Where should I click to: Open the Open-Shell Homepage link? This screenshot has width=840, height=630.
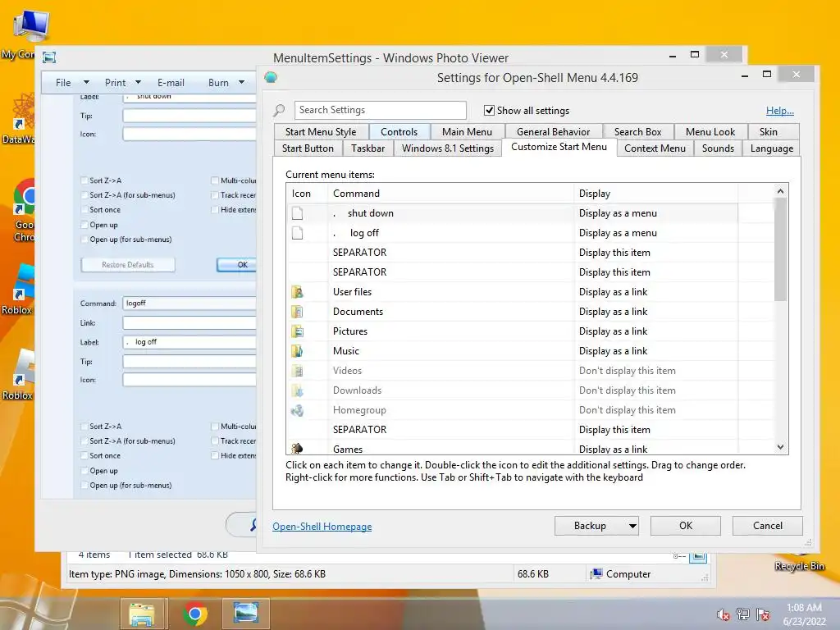coord(322,527)
